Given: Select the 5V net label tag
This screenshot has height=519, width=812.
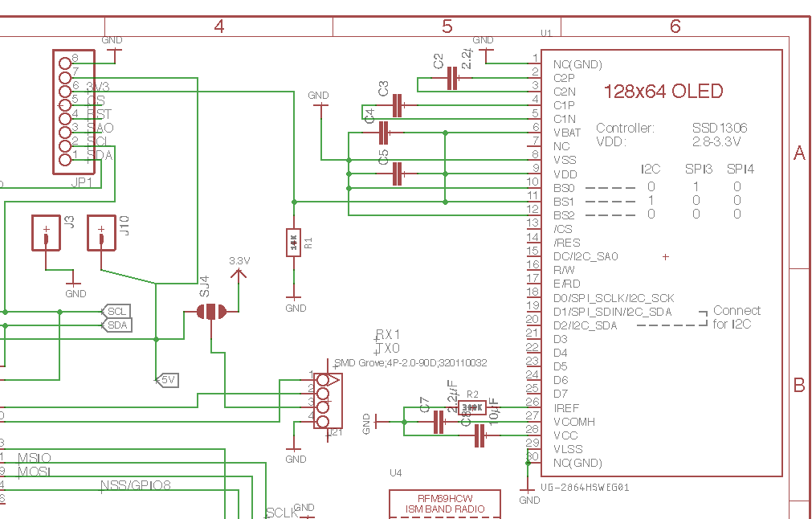Looking at the screenshot, I should (x=167, y=379).
